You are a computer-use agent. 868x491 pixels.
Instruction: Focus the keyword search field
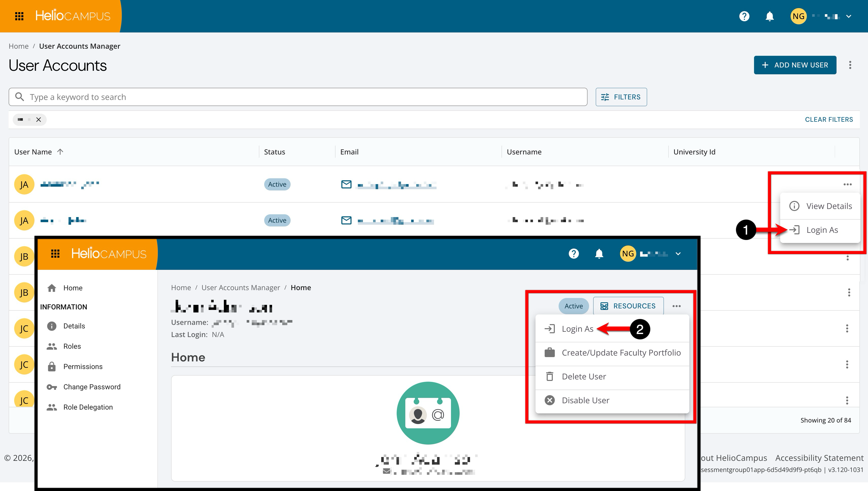tap(298, 97)
